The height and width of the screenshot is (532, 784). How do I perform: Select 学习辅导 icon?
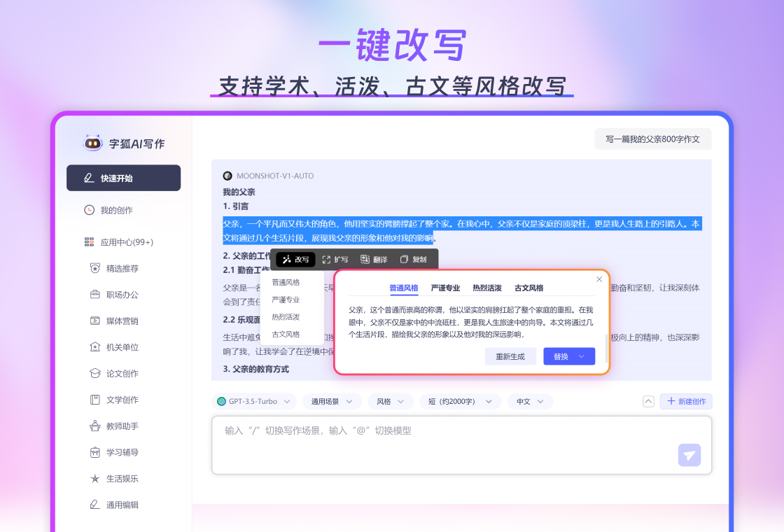(95, 452)
